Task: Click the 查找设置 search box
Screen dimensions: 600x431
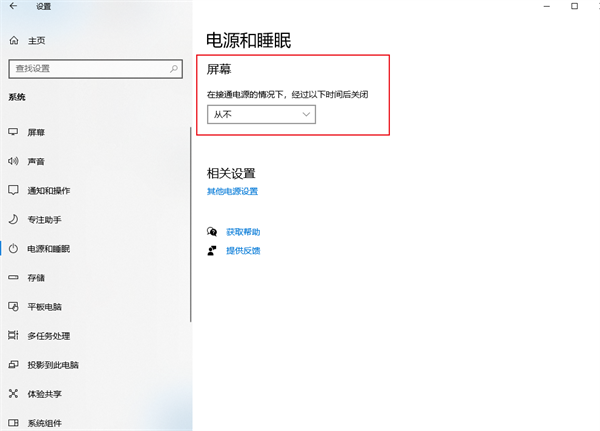Action: [x=96, y=69]
